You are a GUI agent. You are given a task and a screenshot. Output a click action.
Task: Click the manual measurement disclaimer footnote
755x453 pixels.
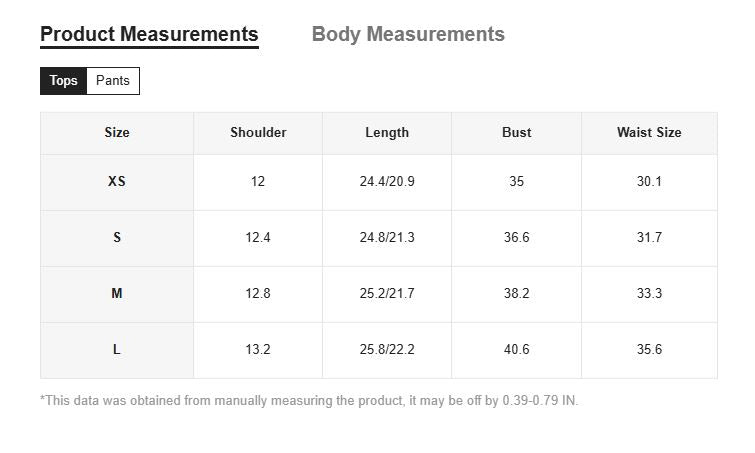(309, 401)
